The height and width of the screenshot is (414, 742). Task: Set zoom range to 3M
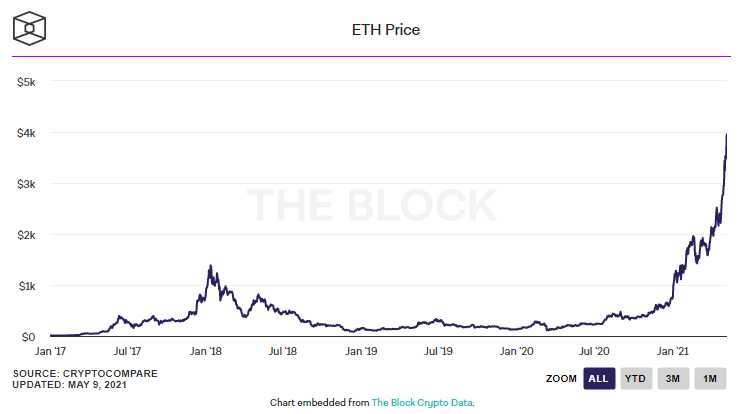pyautogui.click(x=672, y=378)
